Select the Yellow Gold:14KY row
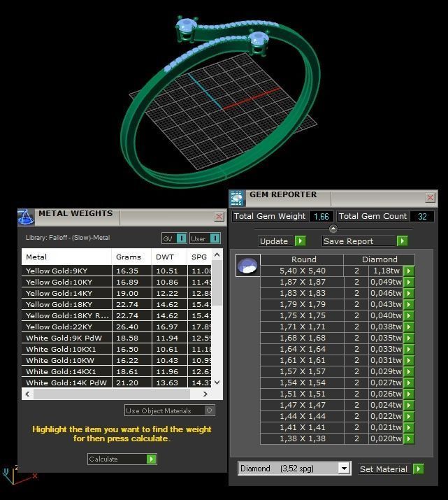Screen dimensions: 448x500 coord(116,294)
